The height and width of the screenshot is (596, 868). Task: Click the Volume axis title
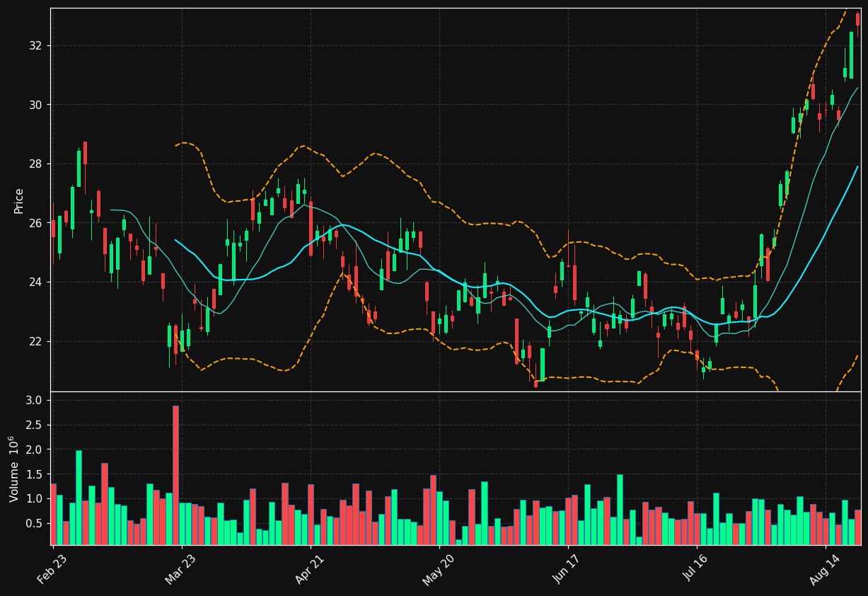(x=16, y=469)
